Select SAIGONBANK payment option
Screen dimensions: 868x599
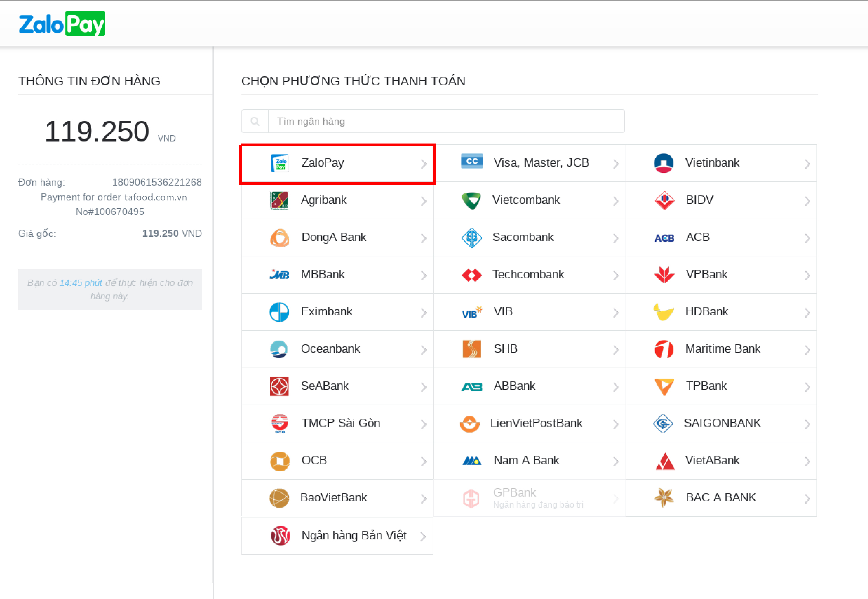pos(721,424)
